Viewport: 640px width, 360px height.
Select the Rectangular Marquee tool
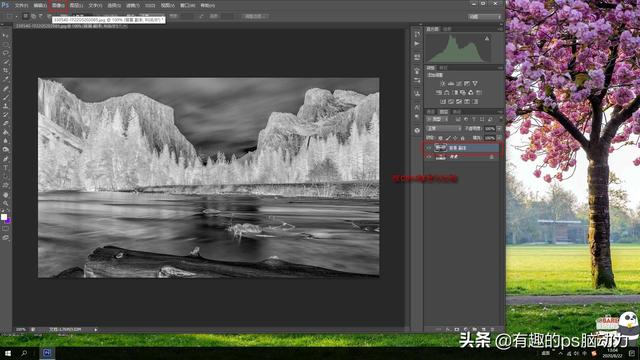(x=6, y=44)
